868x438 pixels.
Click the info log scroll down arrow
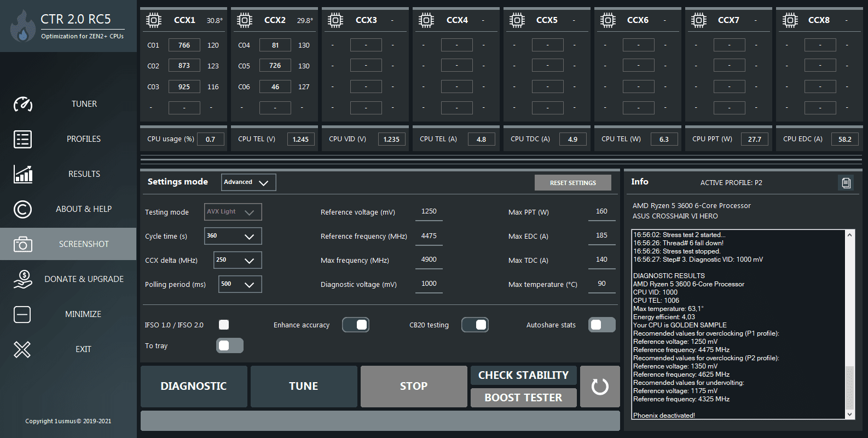pyautogui.click(x=850, y=414)
